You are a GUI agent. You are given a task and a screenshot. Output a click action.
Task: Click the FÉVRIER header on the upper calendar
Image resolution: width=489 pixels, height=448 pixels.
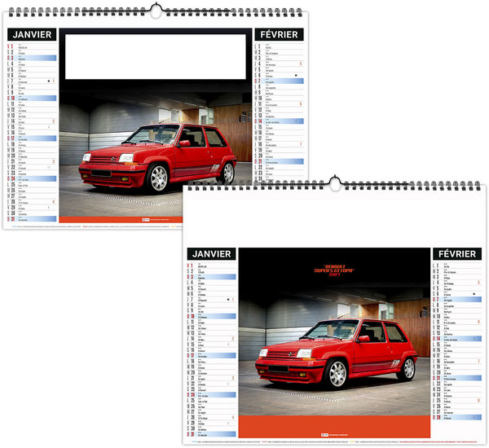coord(279,34)
